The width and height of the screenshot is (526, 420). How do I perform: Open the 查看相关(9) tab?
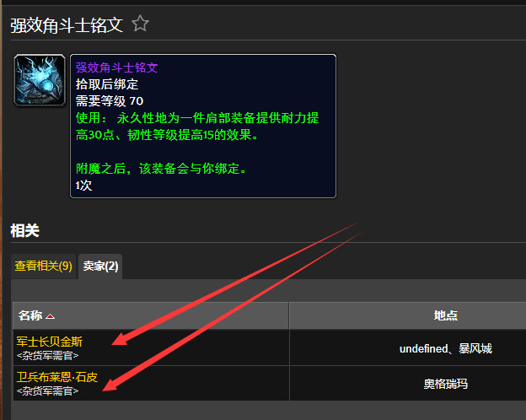click(x=44, y=267)
